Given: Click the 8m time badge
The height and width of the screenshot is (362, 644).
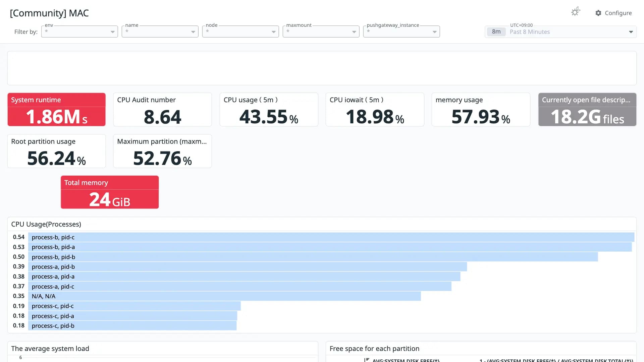Looking at the screenshot, I should pos(496,32).
